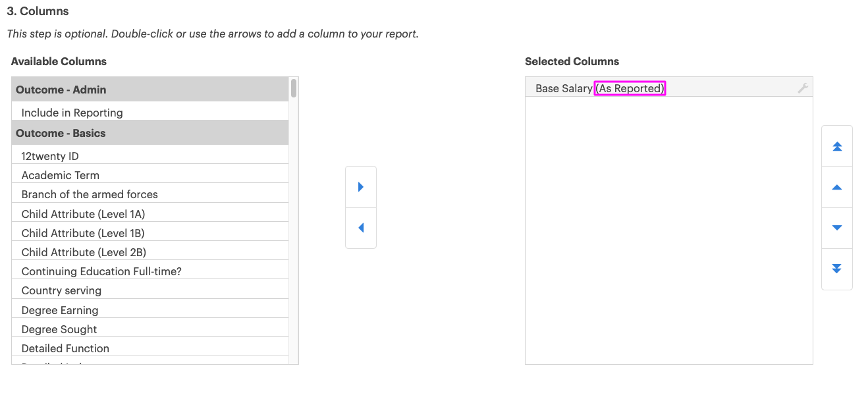Move selected column down one position

pyautogui.click(x=836, y=228)
